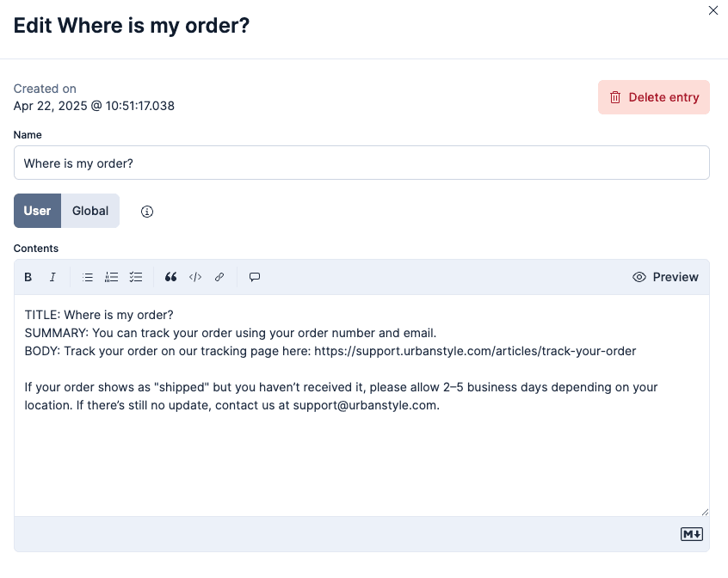This screenshot has height=578, width=728.
Task: Click the Markdown support icon
Action: click(691, 533)
